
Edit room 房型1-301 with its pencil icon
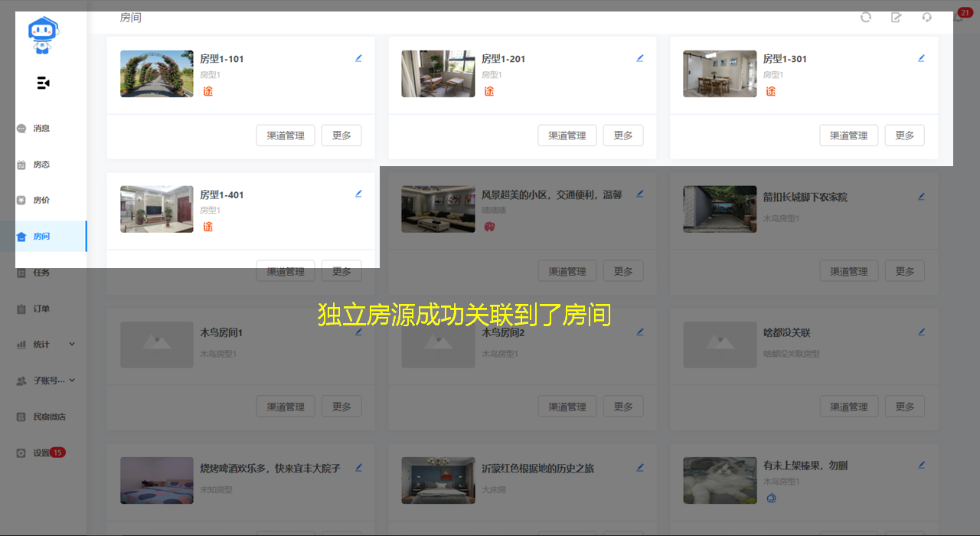point(922,58)
